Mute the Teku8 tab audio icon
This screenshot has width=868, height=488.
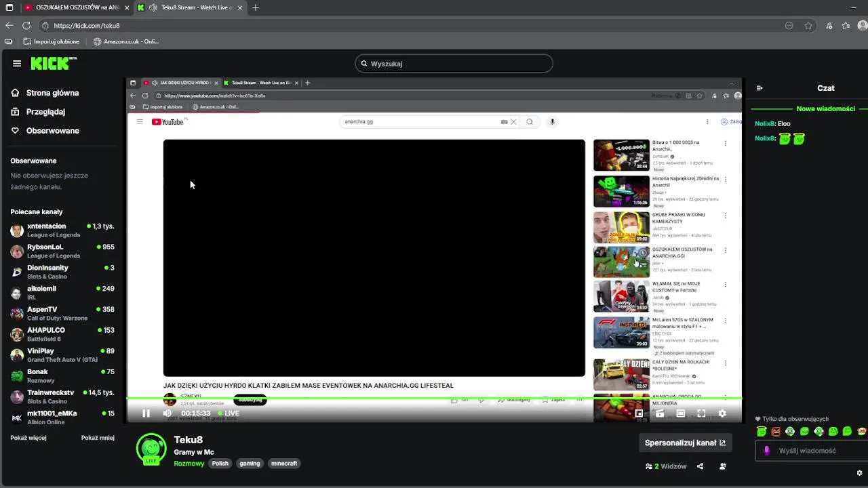(x=153, y=7)
